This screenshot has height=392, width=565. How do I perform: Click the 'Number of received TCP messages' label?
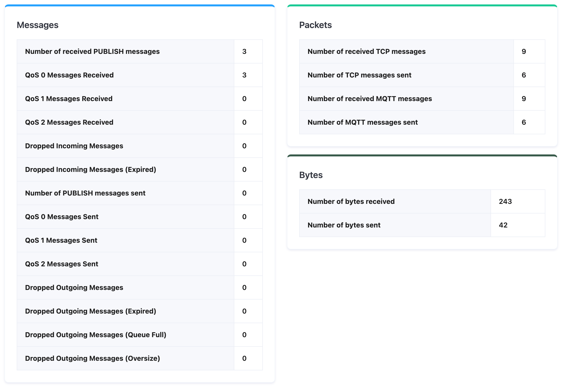pos(366,51)
